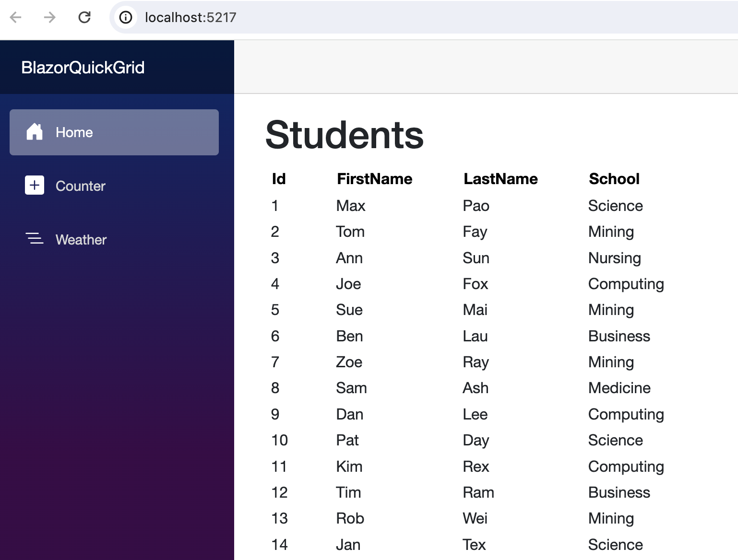Click the LastName column header
Screen dimensions: 738x560
[x=500, y=179]
